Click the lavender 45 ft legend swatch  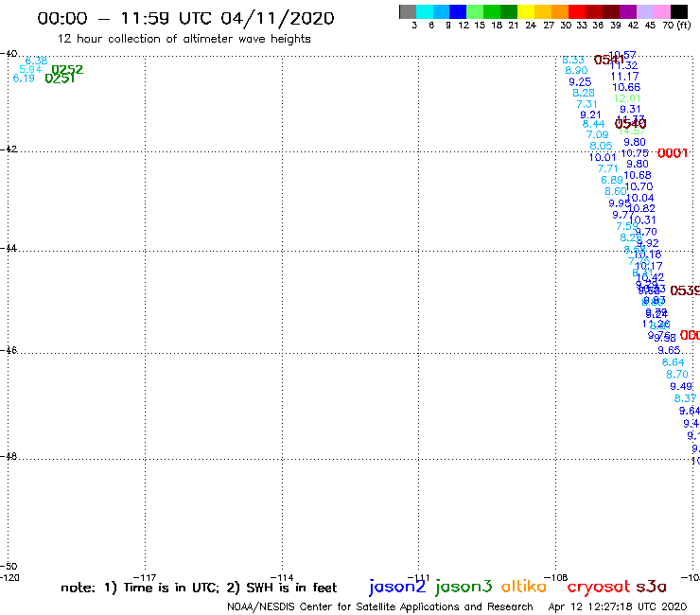[x=644, y=11]
